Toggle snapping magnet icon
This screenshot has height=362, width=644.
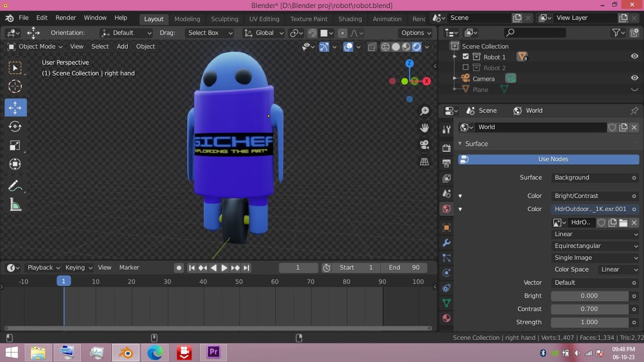click(x=312, y=33)
